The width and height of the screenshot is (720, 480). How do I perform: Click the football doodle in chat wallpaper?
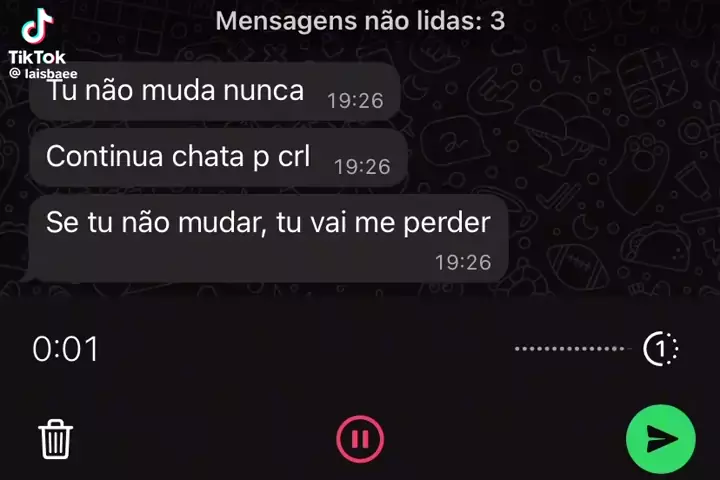coord(577,266)
